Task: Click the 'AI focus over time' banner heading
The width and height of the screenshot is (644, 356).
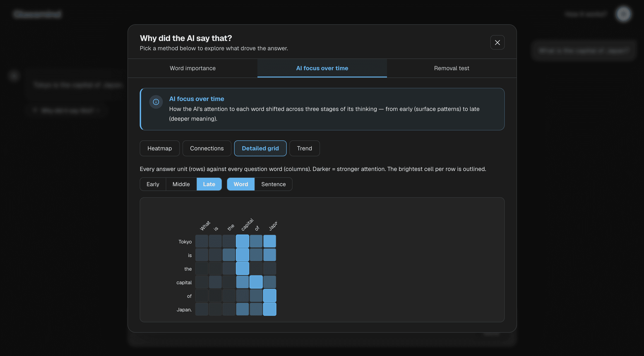Action: click(x=197, y=99)
